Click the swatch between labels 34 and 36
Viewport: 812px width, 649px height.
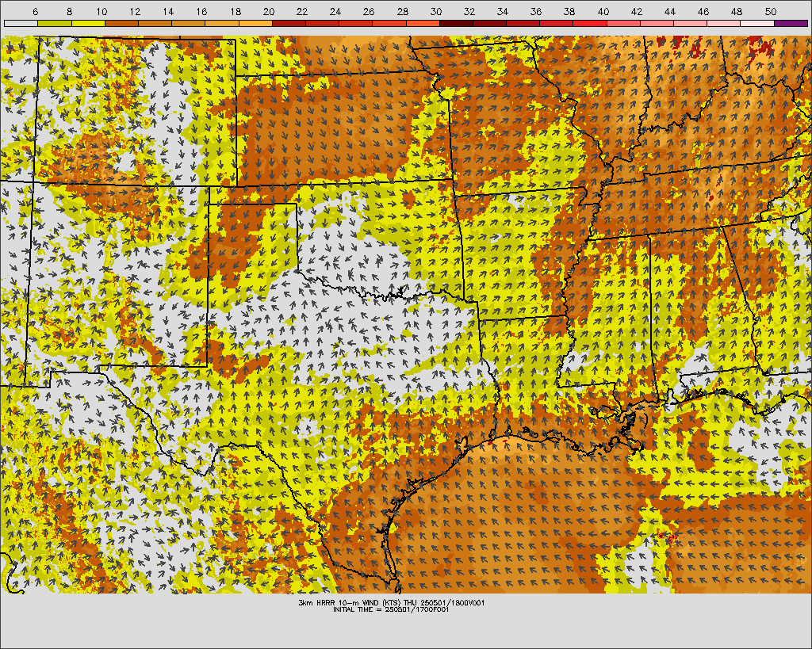[x=523, y=23]
